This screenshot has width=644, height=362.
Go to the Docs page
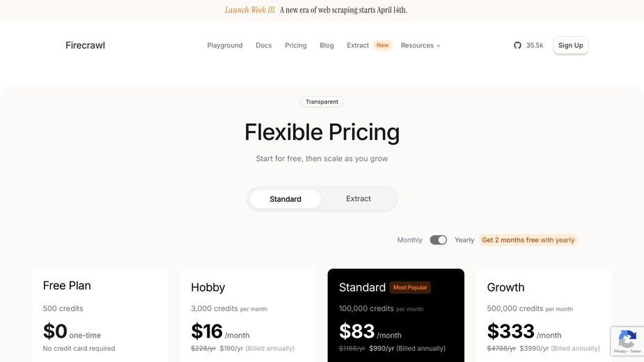(263, 45)
